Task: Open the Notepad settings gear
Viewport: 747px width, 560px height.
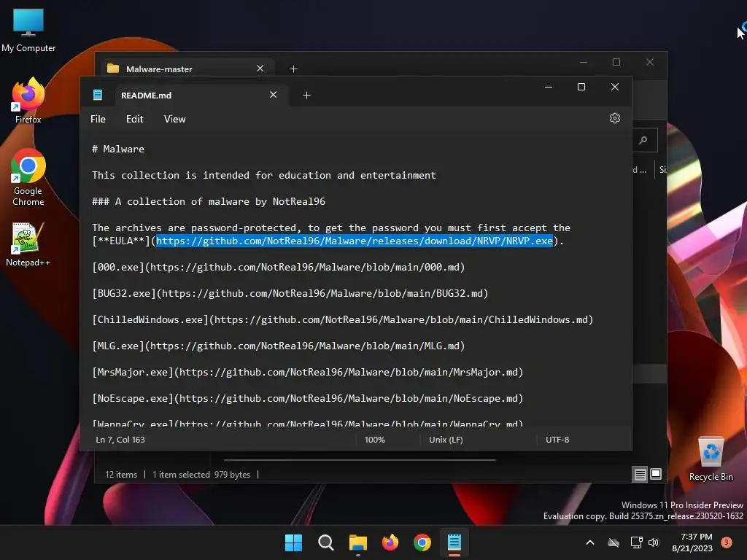Action: (614, 118)
